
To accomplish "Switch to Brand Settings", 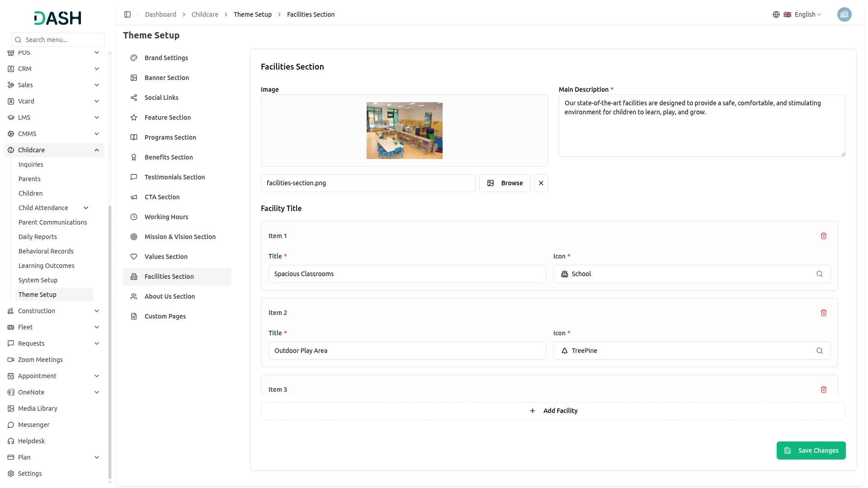I will 166,58.
